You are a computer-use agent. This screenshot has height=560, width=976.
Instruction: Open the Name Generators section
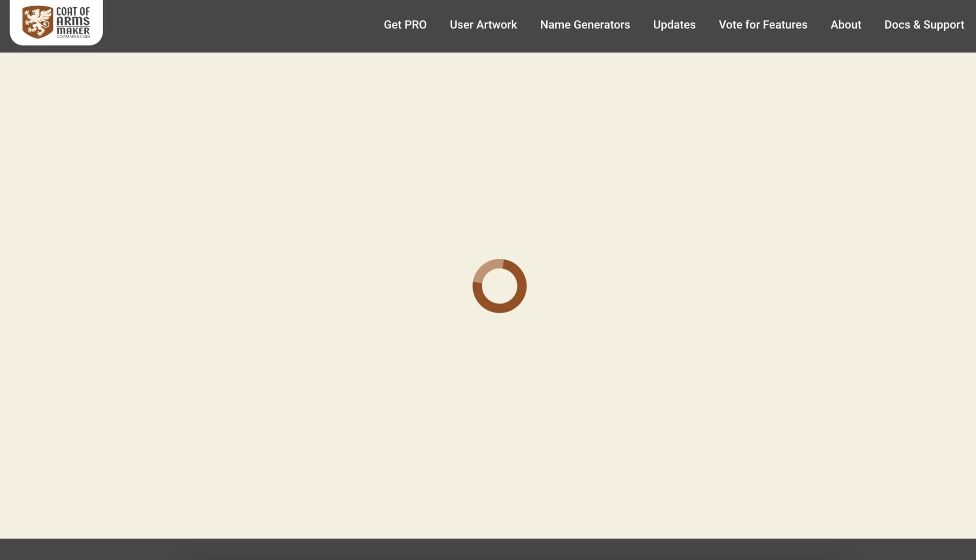tap(585, 24)
